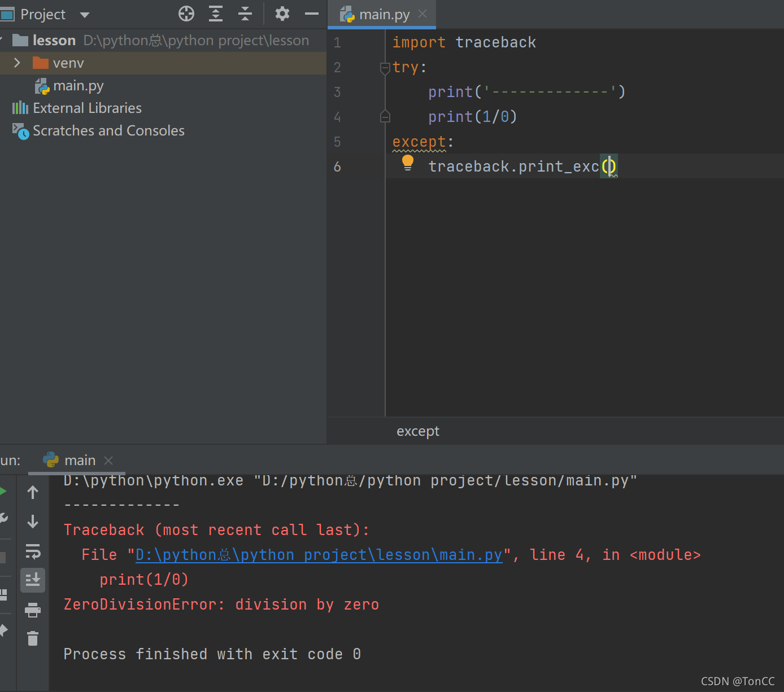Click the 'except' keyword on line 5
Image resolution: width=784 pixels, height=692 pixels.
[419, 142]
